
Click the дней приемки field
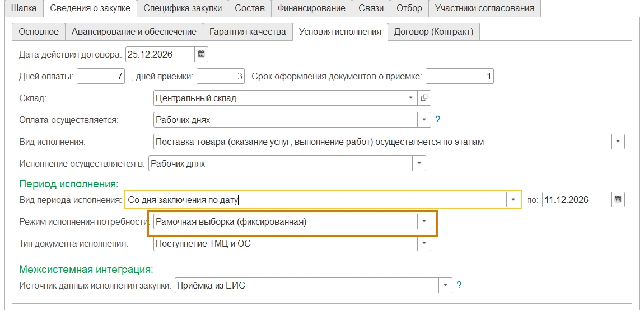[x=221, y=76]
